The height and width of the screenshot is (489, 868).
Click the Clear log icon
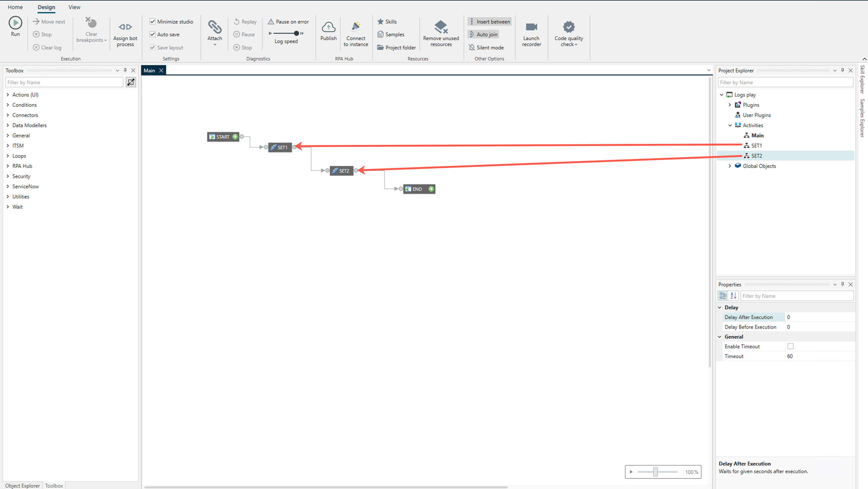(x=36, y=47)
